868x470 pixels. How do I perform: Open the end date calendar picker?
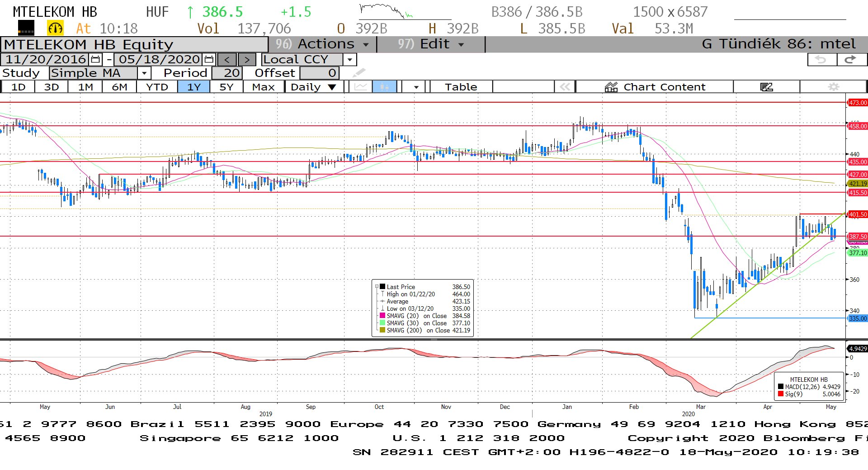pos(209,59)
